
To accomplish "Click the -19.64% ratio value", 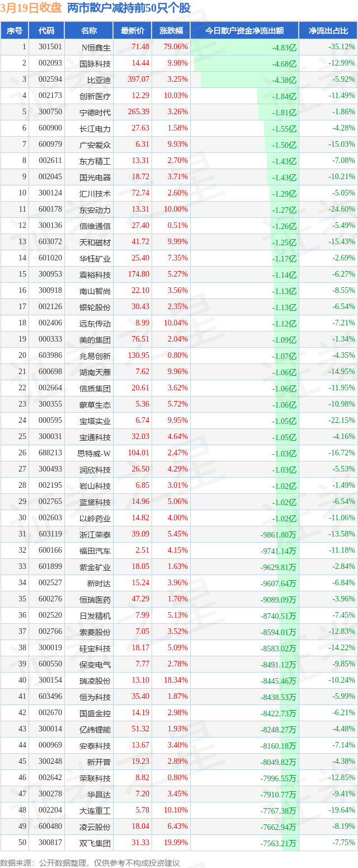I will 342,810.
